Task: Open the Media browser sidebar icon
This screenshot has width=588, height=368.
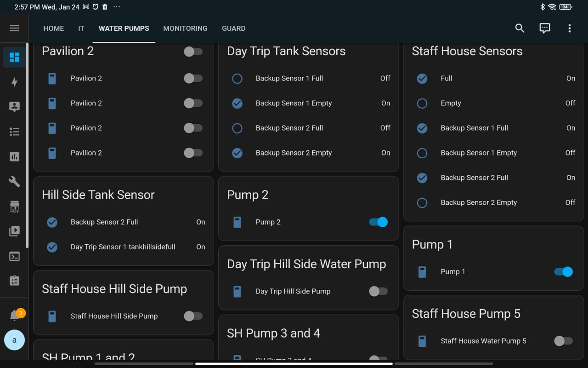Action: (14, 231)
